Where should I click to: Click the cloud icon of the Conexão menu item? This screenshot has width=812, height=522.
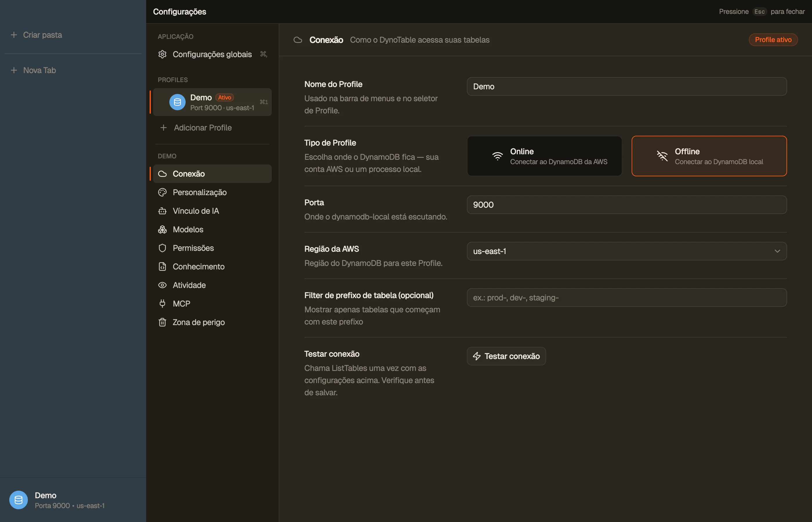coord(162,174)
